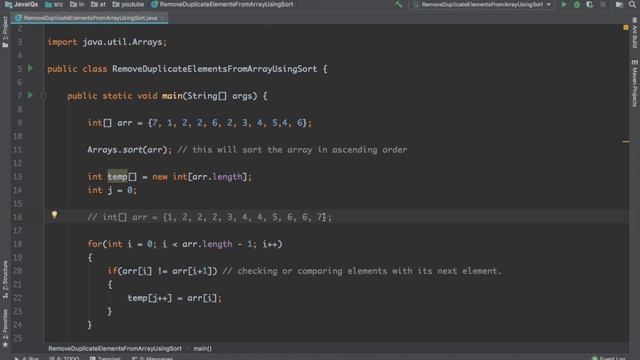The image size is (640, 360).
Task: Open Search Everywhere magnifier icon
Action: [632, 4]
